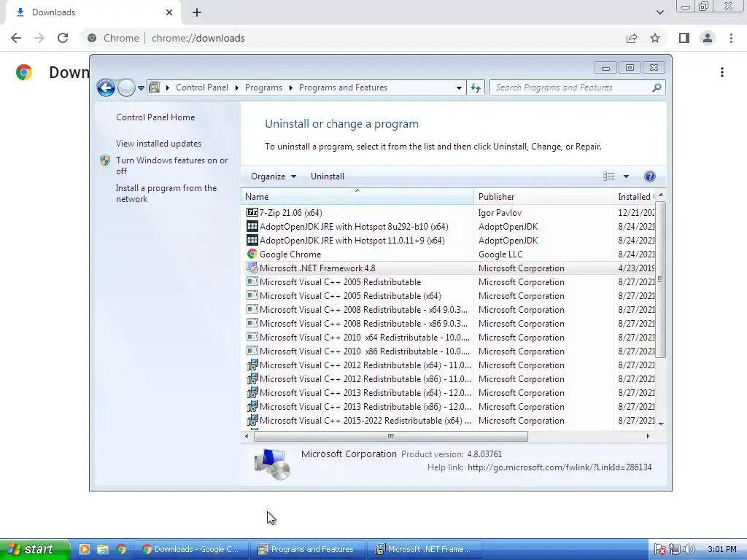
Task: Click the volume speaker icon in system tray
Action: pyautogui.click(x=689, y=549)
